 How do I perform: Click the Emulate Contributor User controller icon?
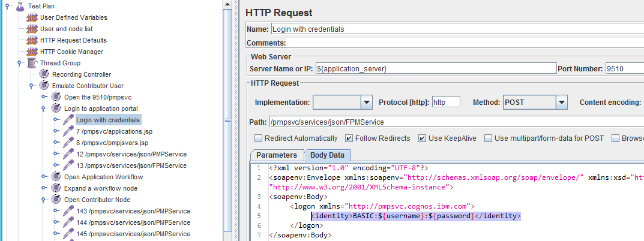(x=44, y=86)
